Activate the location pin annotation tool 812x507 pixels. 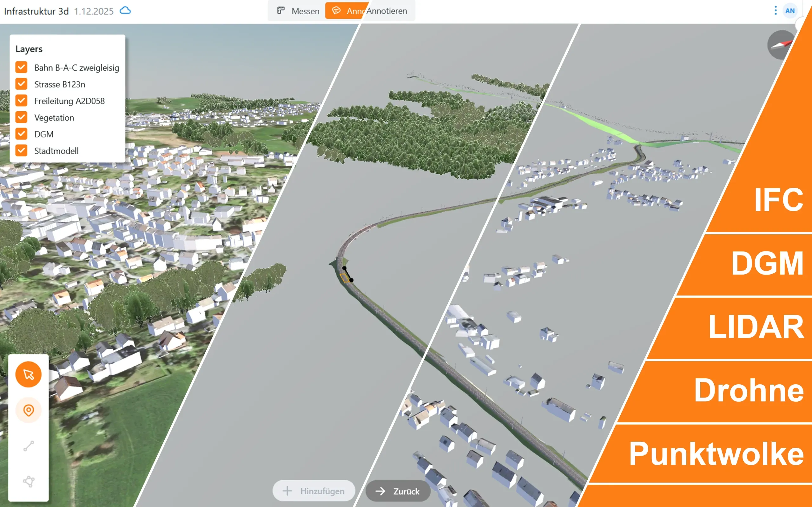(29, 410)
